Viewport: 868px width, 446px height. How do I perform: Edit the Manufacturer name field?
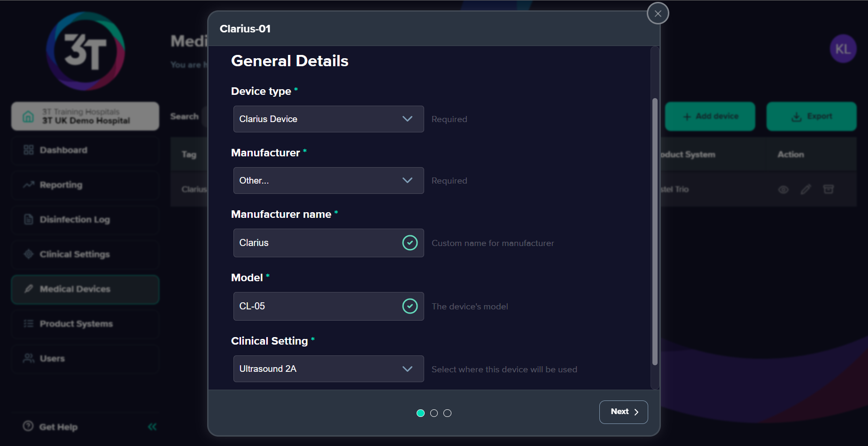coord(328,243)
